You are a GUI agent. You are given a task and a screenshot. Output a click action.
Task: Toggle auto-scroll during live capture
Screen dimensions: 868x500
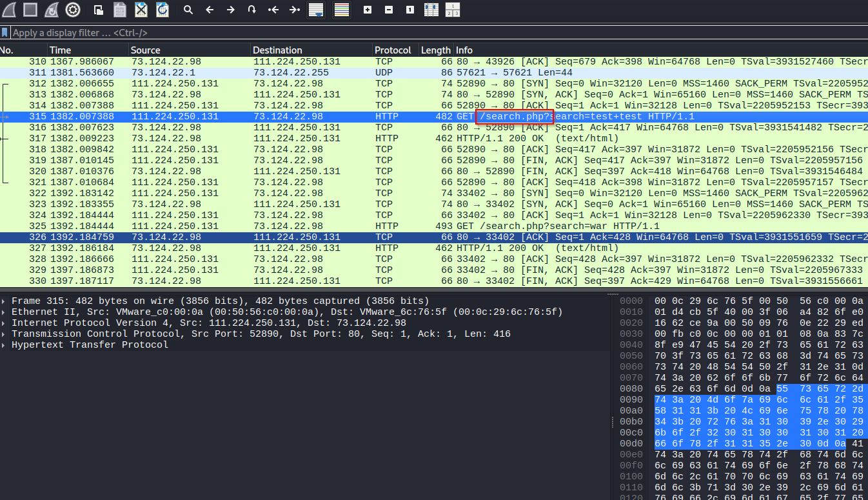(x=315, y=10)
